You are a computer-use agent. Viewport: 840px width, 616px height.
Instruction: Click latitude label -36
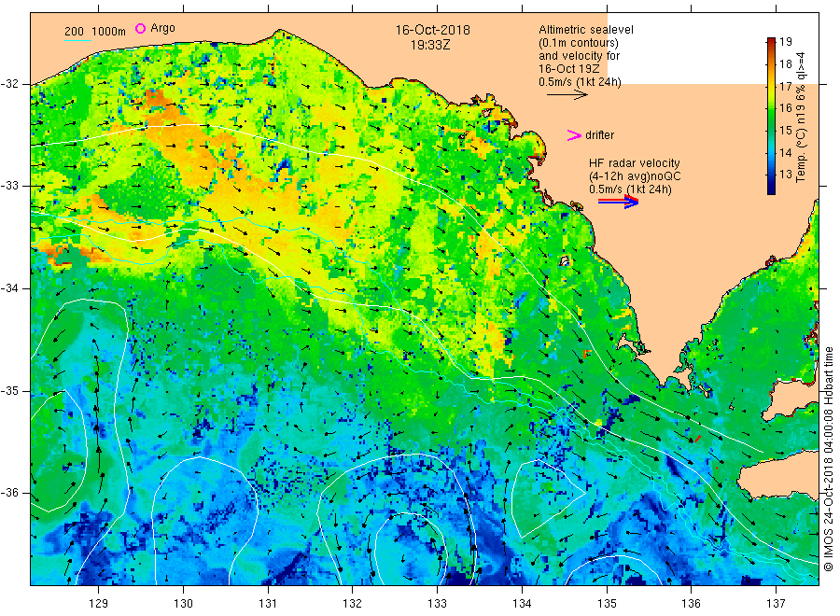coord(9,492)
